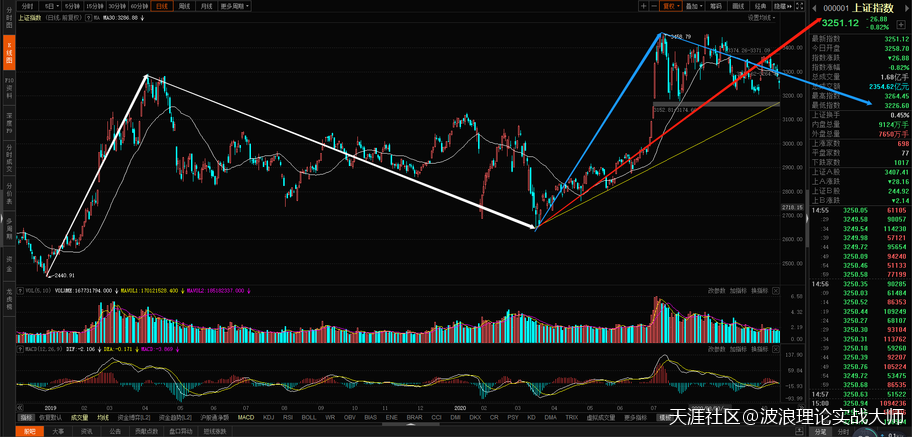Expand the 更多周期 dropdown
Viewport: 912px width, 437px height.
(234, 6)
